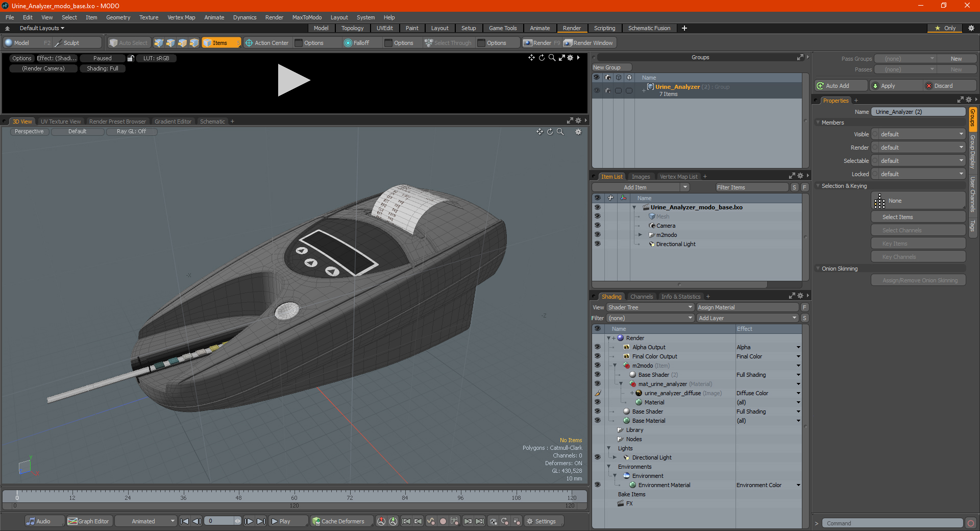Image resolution: width=980 pixels, height=531 pixels.
Task: Click the record keyframe circle icon
Action: pos(443,521)
